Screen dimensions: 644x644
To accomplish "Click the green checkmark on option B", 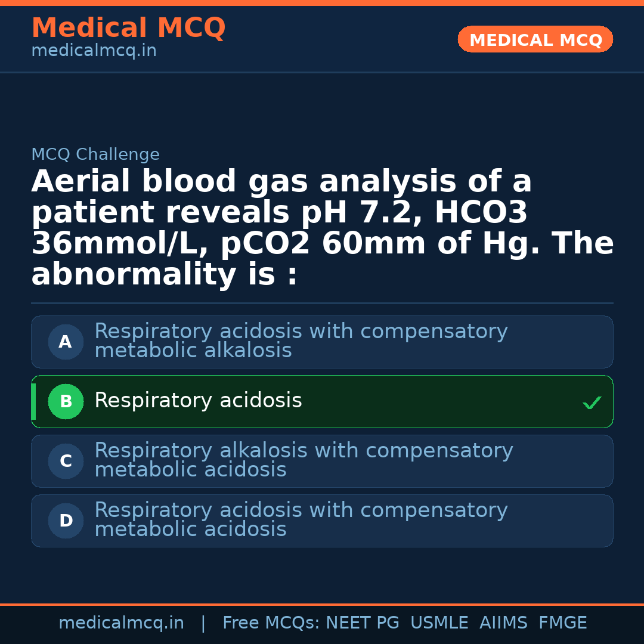I will click(592, 403).
